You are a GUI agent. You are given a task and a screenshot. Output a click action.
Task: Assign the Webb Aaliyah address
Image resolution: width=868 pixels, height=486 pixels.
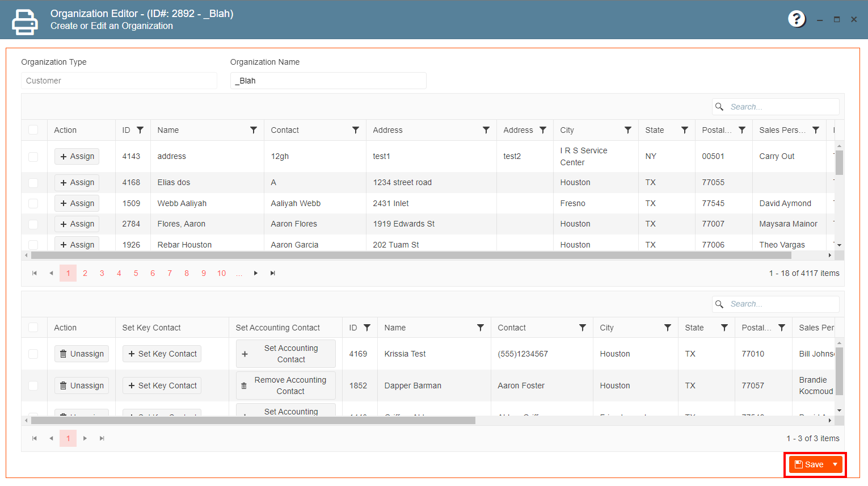click(77, 203)
